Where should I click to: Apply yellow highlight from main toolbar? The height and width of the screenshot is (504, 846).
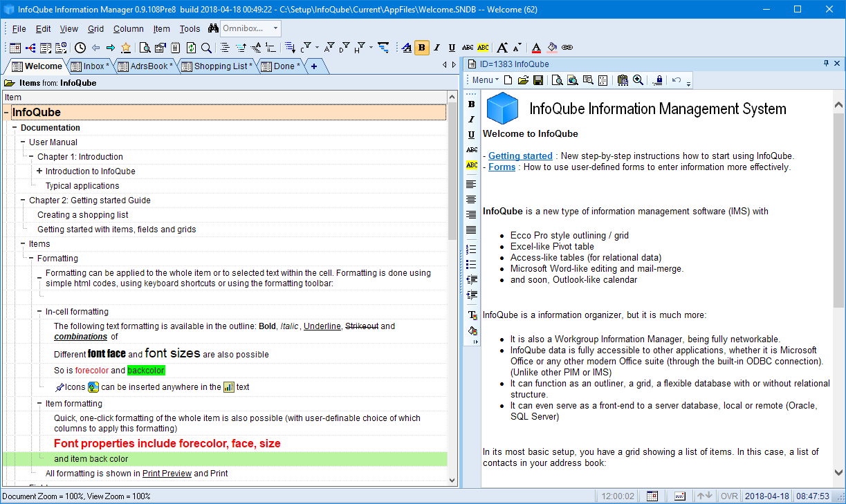[483, 48]
